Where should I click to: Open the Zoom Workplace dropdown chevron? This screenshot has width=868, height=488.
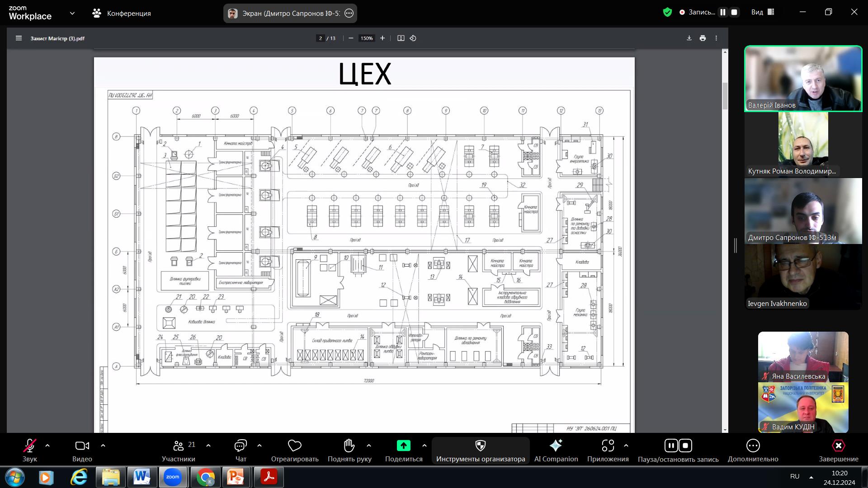click(x=72, y=14)
